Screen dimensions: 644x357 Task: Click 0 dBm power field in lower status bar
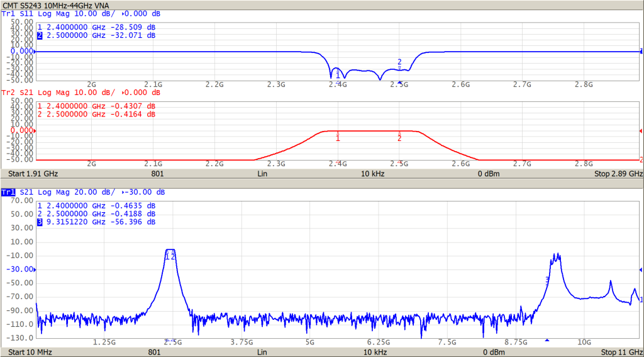488,352
